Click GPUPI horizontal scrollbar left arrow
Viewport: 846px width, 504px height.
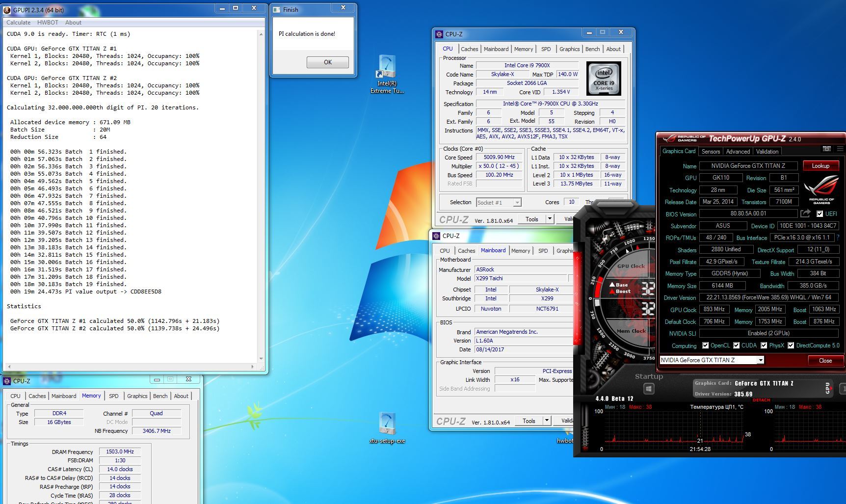(x=9, y=367)
